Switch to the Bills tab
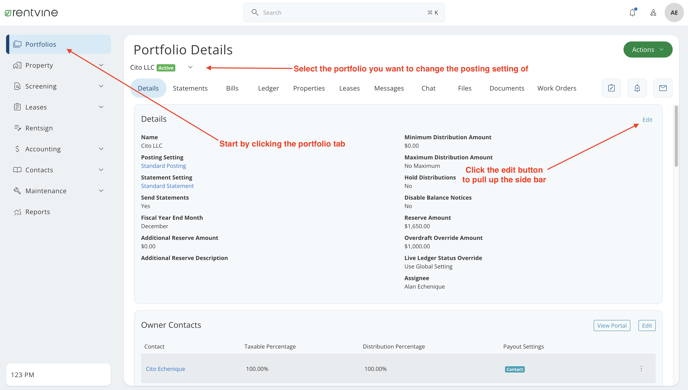The height and width of the screenshot is (390, 688). 232,88
